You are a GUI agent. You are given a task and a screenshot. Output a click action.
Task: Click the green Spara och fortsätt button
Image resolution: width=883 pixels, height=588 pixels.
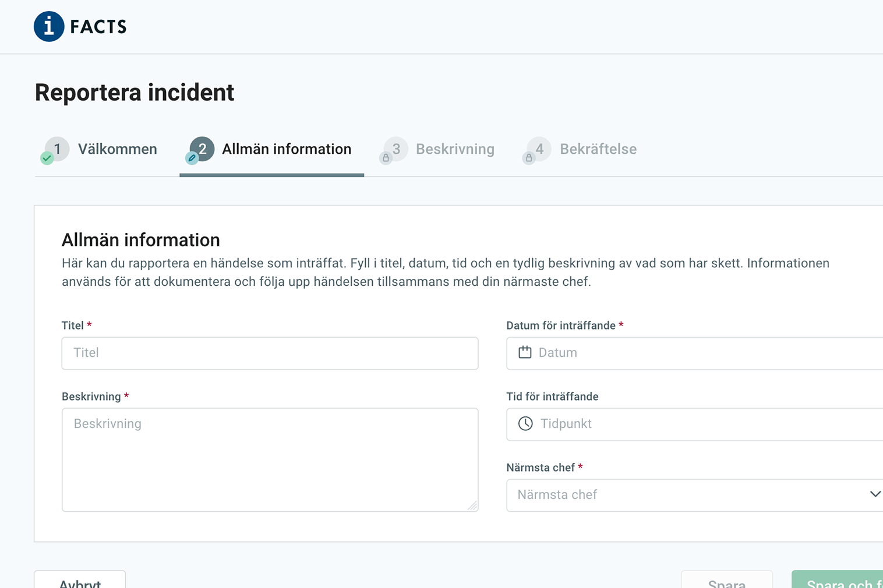point(839,580)
